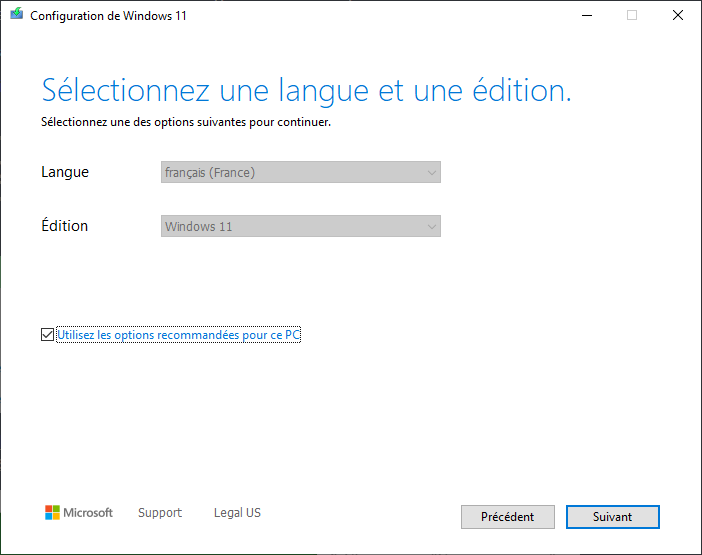Click the 'Sélectionnez une des options suivantes' subtitle
Image resolution: width=702 pixels, height=555 pixels.
(x=186, y=123)
